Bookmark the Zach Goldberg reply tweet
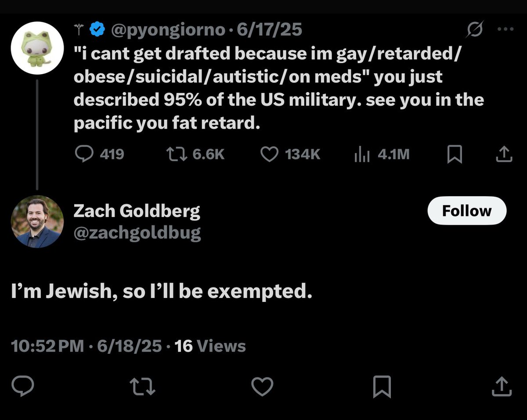This screenshot has height=420, width=527. (x=382, y=386)
